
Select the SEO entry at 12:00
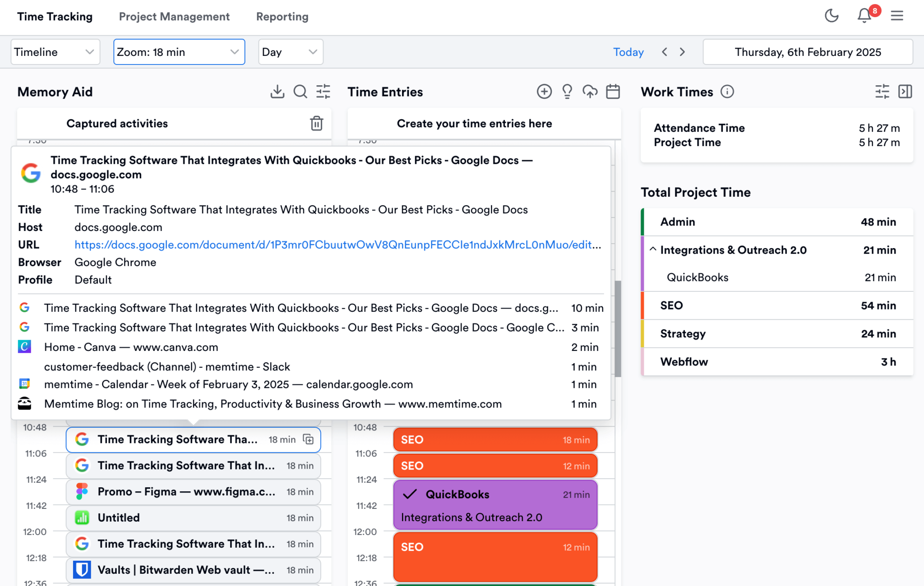(495, 557)
